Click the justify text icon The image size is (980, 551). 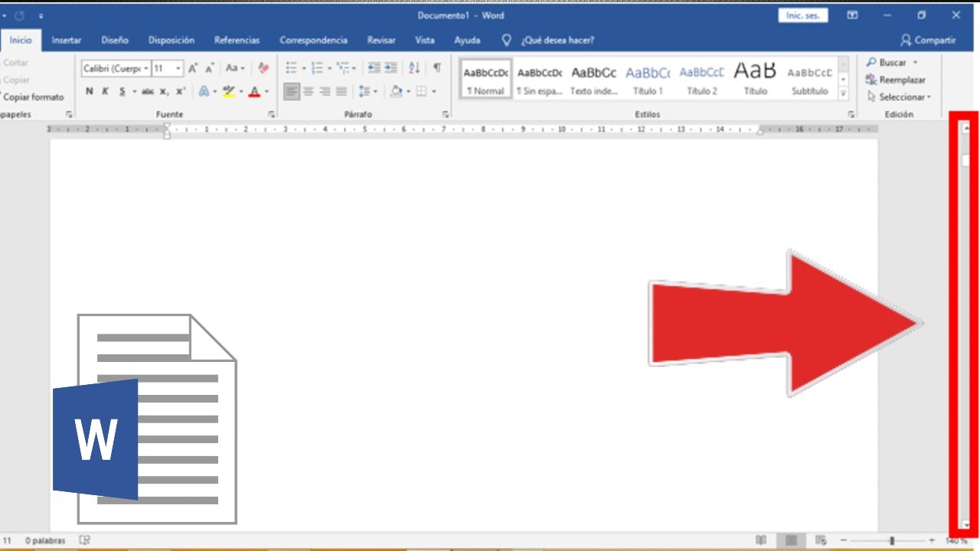(341, 91)
